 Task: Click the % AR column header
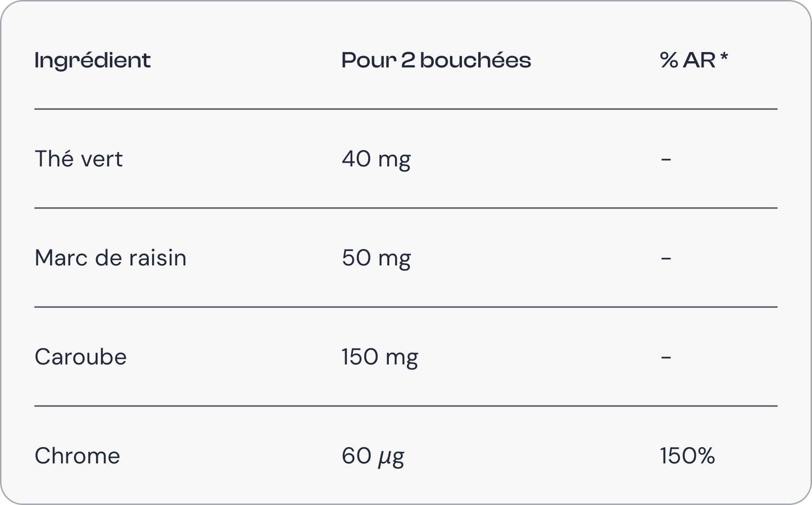688,61
